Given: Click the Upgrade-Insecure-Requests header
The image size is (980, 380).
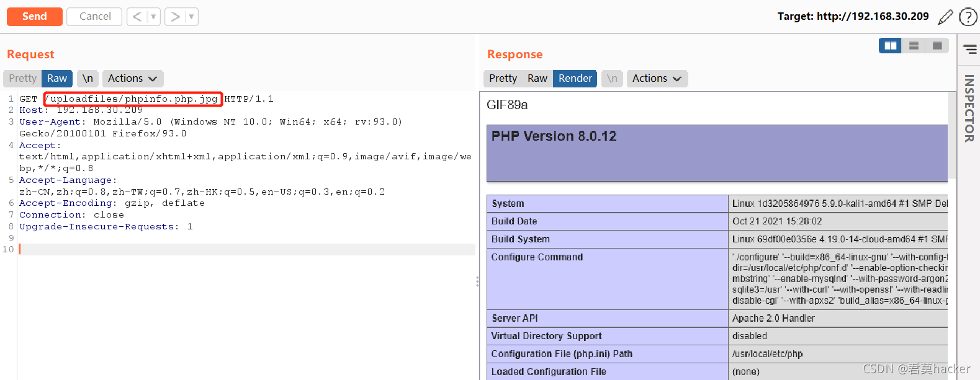Looking at the screenshot, I should [106, 227].
